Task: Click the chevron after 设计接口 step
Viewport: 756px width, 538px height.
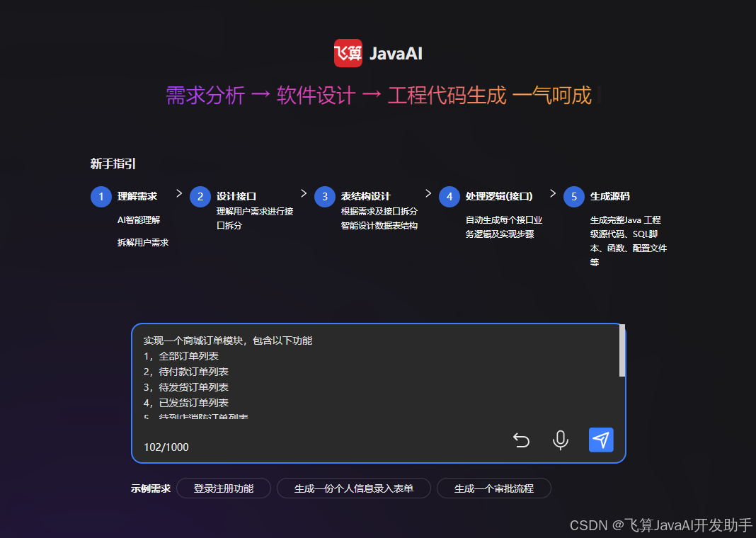Action: tap(304, 193)
